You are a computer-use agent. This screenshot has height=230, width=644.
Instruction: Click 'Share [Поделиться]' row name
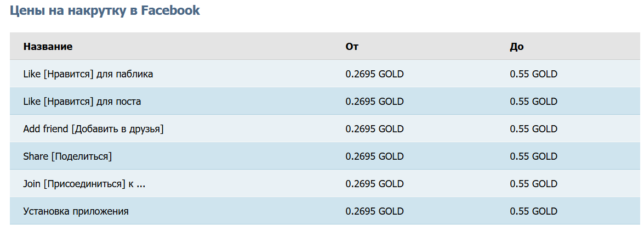[x=67, y=156]
